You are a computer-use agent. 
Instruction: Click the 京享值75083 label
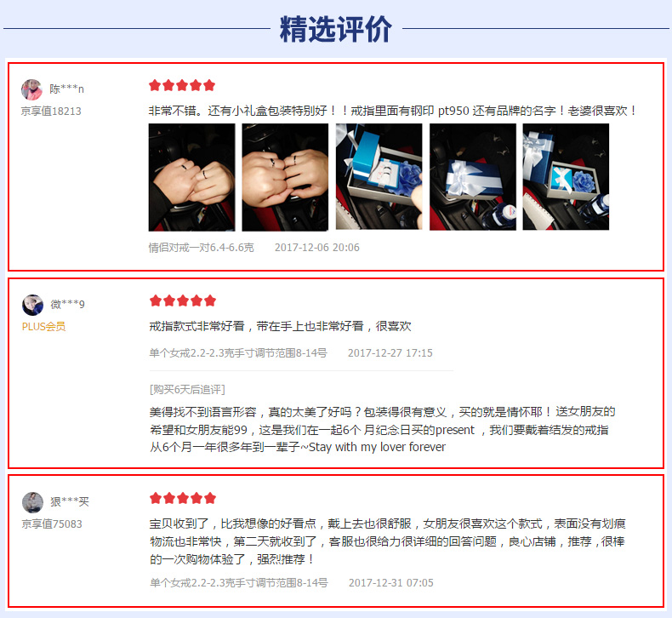point(52,524)
